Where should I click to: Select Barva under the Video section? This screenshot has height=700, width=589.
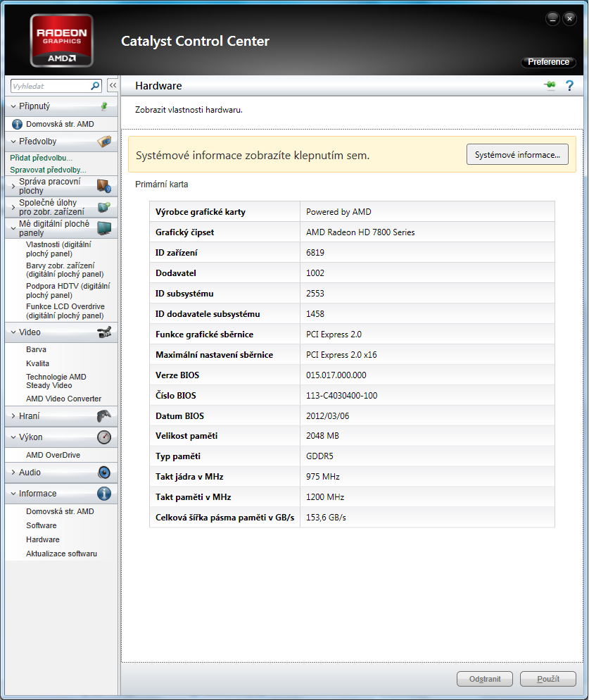click(x=36, y=349)
